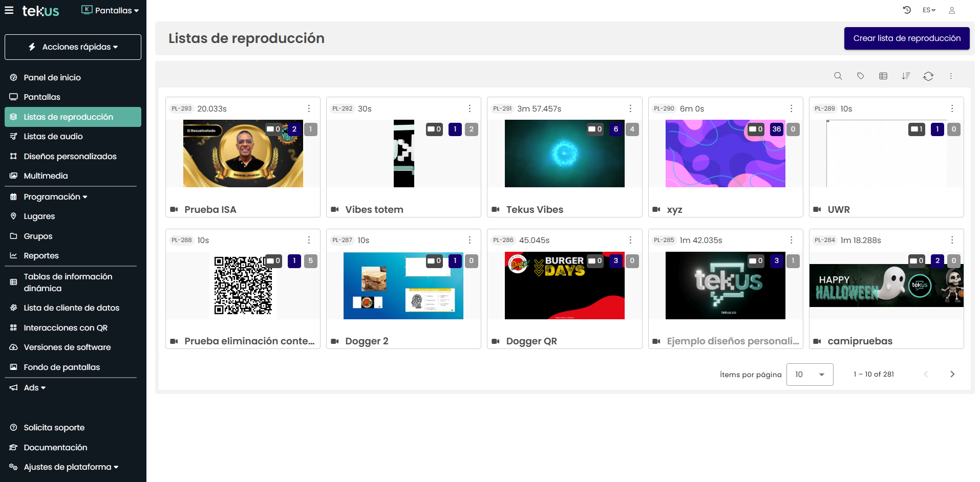Click Crear lista de reproducción button
Viewport: 980px width, 482px height.
(x=906, y=38)
